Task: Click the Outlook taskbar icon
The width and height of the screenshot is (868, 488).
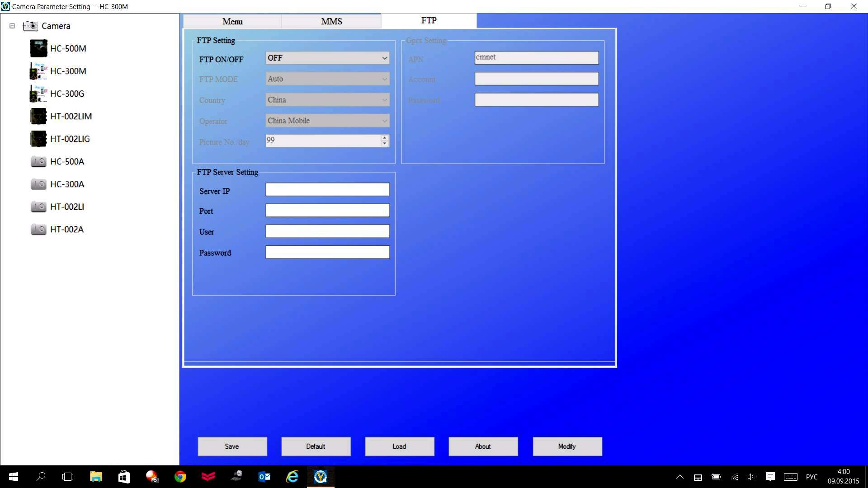Action: [x=264, y=477]
